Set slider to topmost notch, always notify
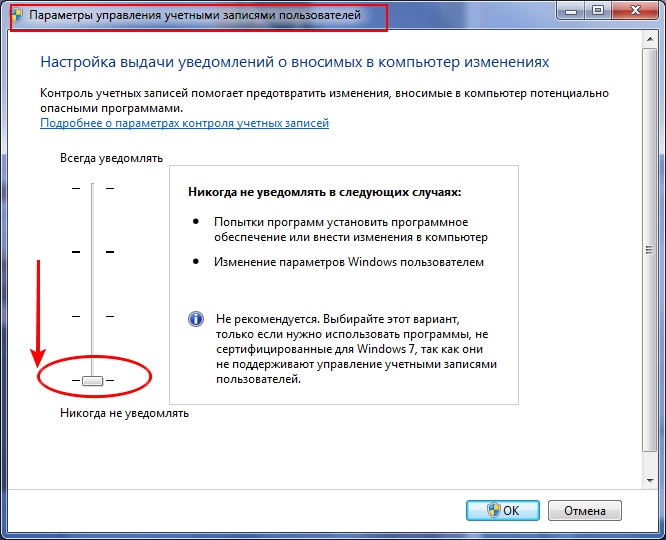The width and height of the screenshot is (666, 540). click(93, 187)
